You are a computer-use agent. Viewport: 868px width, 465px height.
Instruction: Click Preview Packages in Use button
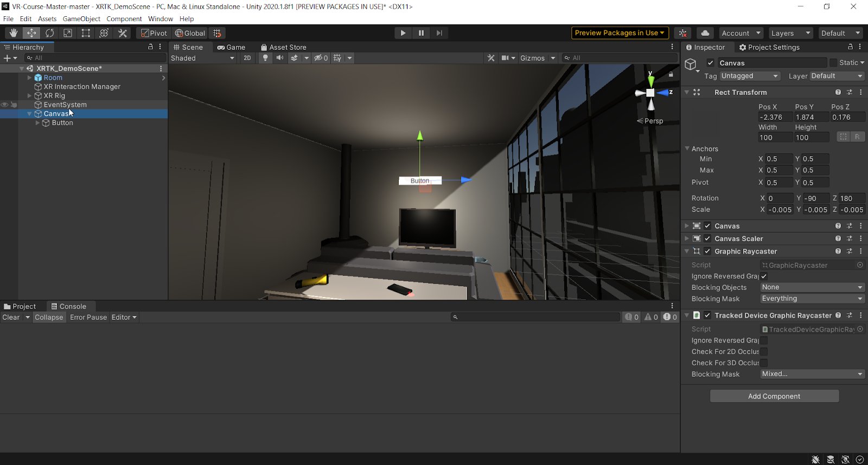pos(620,33)
